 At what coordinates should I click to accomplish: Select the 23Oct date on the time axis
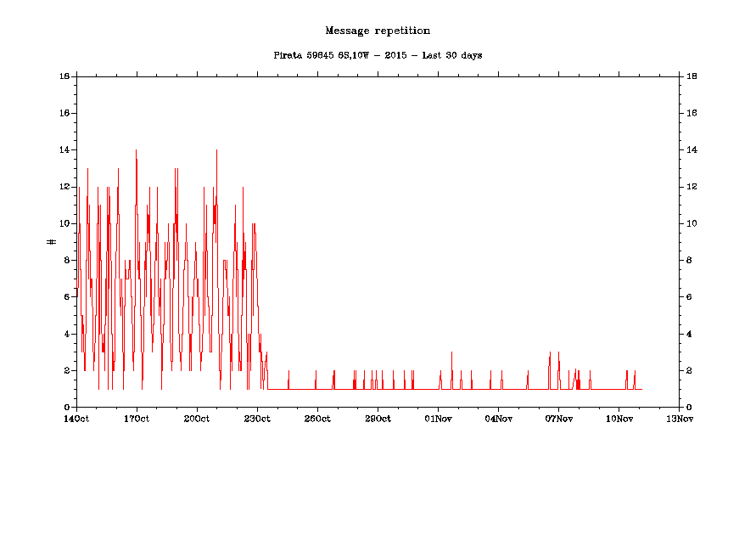tap(257, 418)
